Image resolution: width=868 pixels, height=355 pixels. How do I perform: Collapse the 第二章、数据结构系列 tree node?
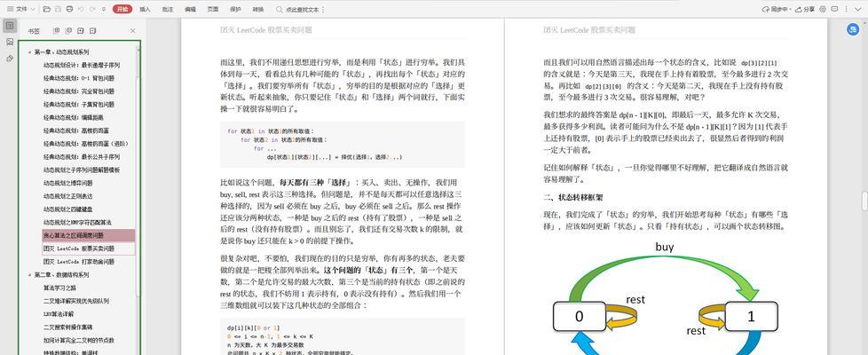click(29, 275)
